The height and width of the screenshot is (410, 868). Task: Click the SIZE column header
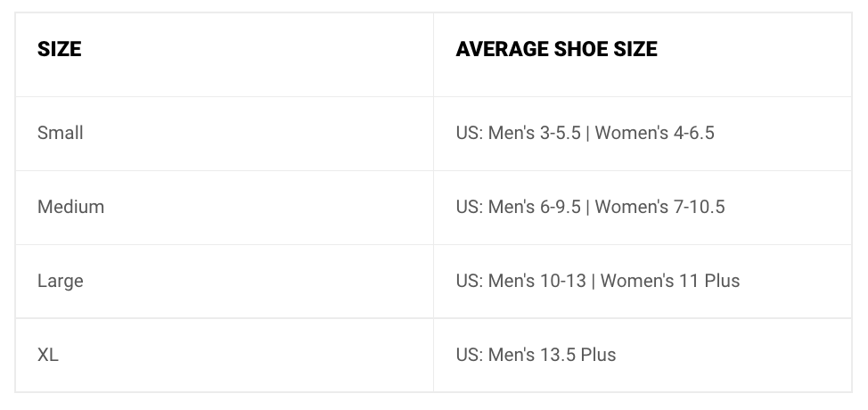59,49
